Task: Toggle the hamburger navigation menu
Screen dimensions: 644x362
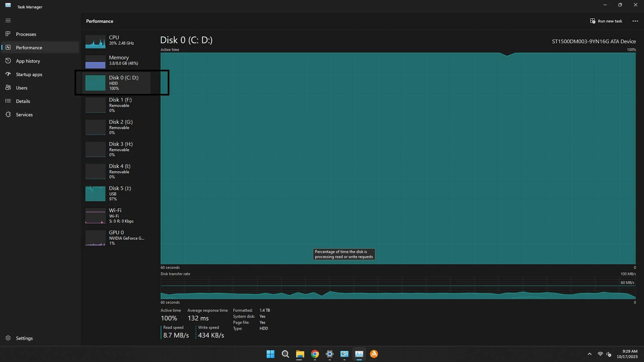Action: pyautogui.click(x=8, y=20)
